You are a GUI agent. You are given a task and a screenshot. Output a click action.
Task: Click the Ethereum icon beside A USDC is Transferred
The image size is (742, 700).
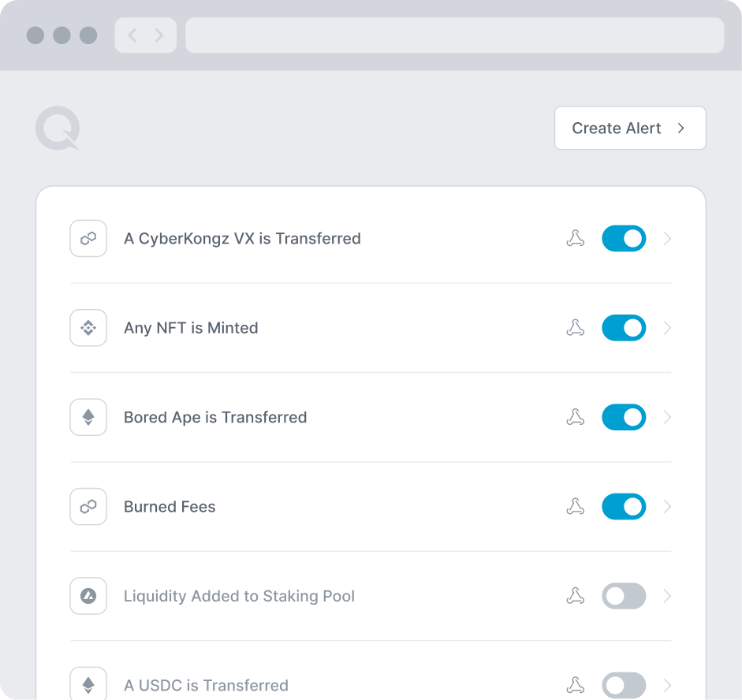pyautogui.click(x=88, y=684)
